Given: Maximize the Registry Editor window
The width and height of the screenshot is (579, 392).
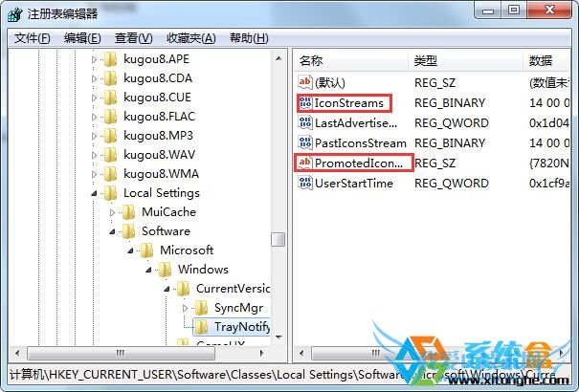Looking at the screenshot, I should coord(513,10).
